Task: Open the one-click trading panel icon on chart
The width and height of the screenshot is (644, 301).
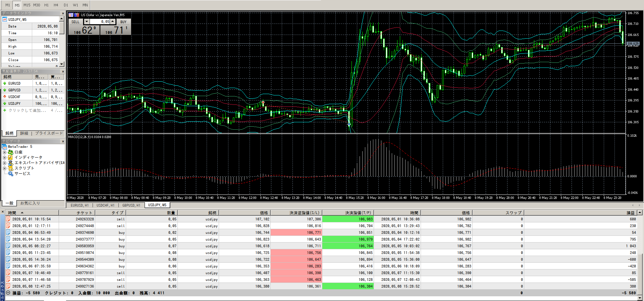Action: [71, 15]
